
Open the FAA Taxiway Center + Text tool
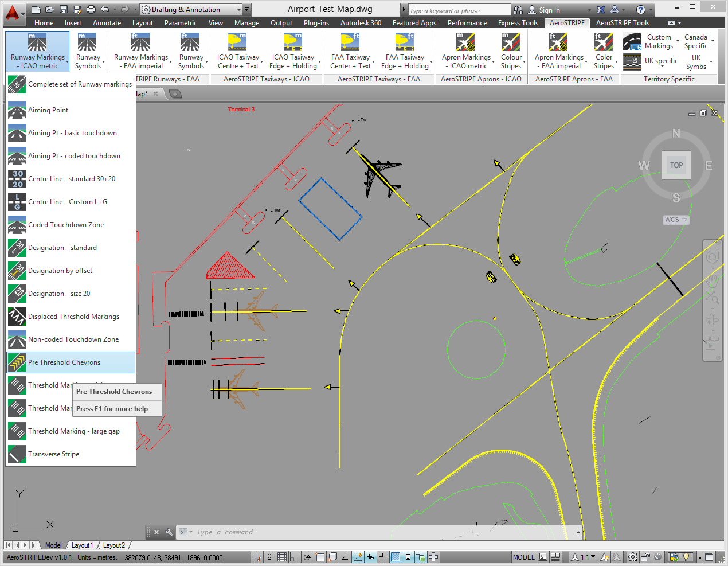pos(351,50)
